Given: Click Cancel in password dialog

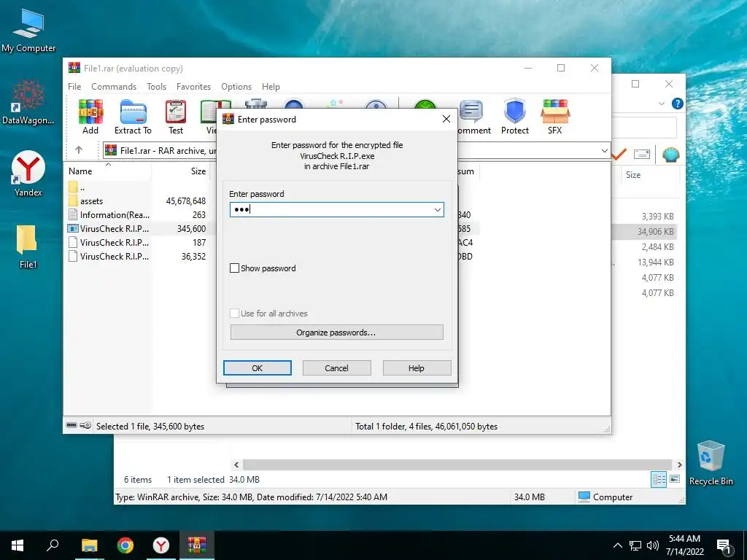Looking at the screenshot, I should click(336, 368).
